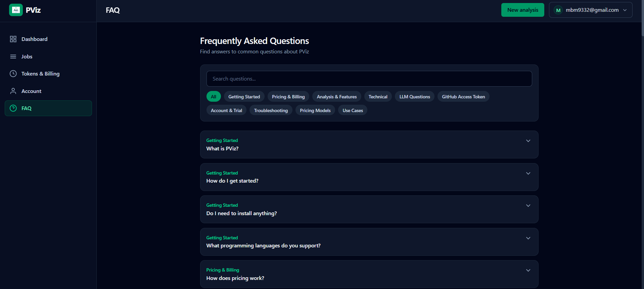This screenshot has height=289, width=644.
Task: Enable the Troubleshooting category filter
Action: 271,110
